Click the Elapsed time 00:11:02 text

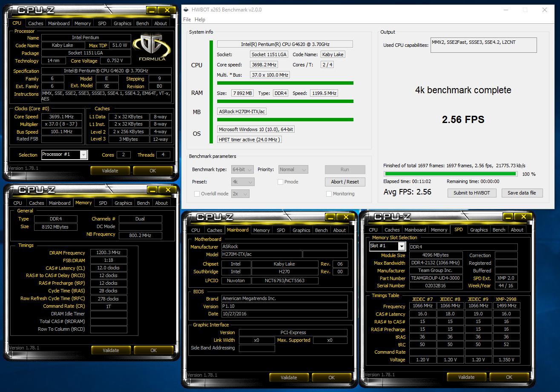(x=407, y=181)
